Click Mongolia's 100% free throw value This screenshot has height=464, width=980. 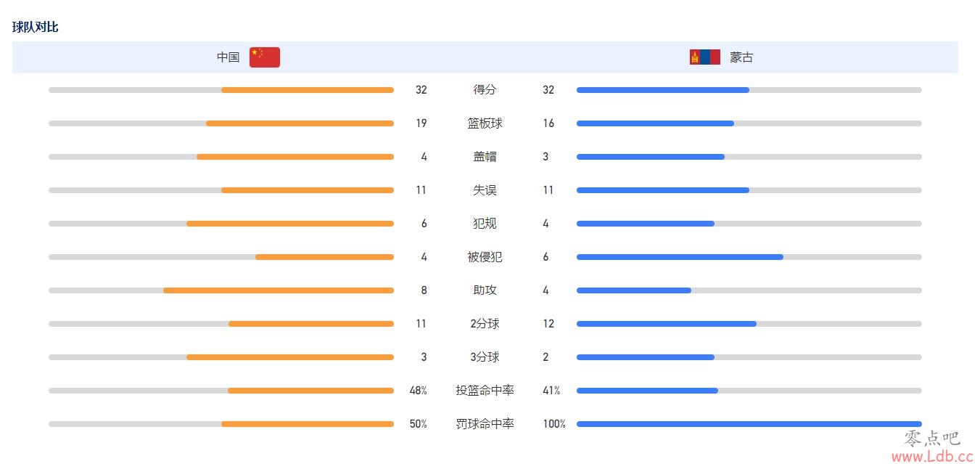coord(554,424)
